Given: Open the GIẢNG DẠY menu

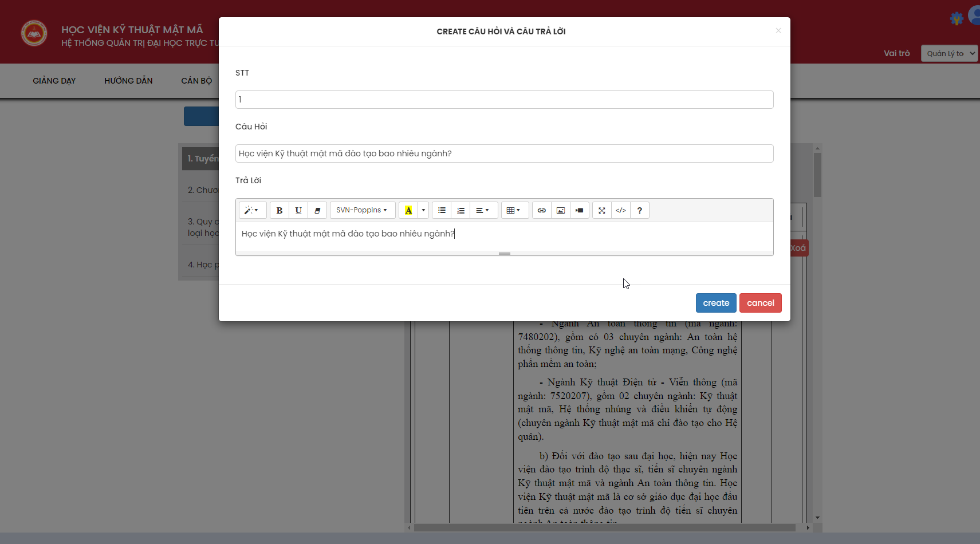Looking at the screenshot, I should pyautogui.click(x=54, y=81).
